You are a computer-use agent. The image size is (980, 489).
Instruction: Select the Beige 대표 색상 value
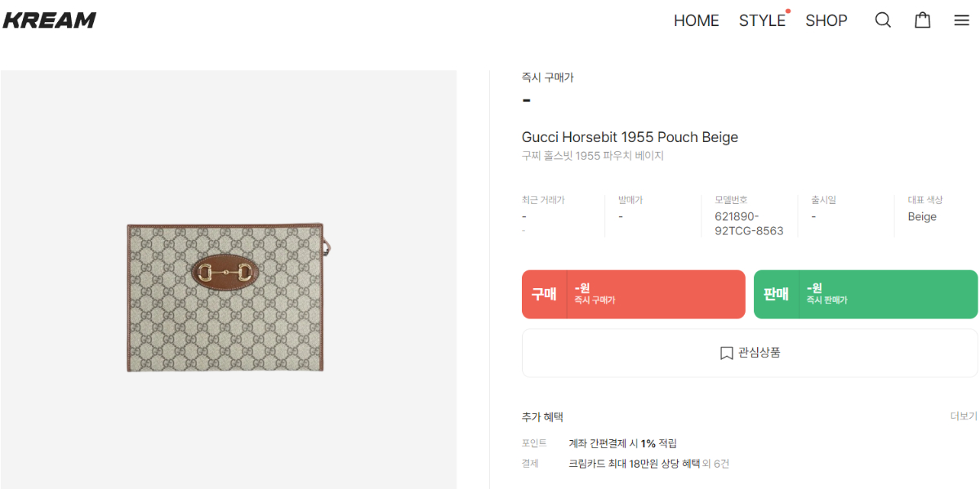click(x=922, y=216)
